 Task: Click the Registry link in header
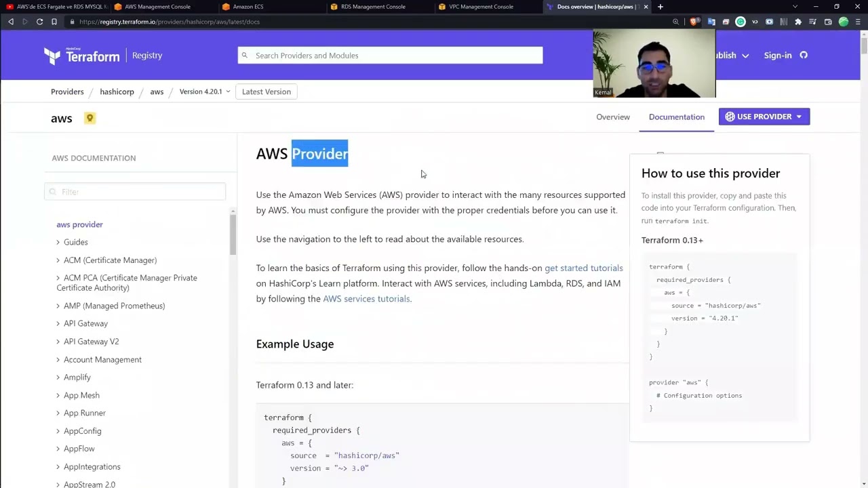(147, 56)
